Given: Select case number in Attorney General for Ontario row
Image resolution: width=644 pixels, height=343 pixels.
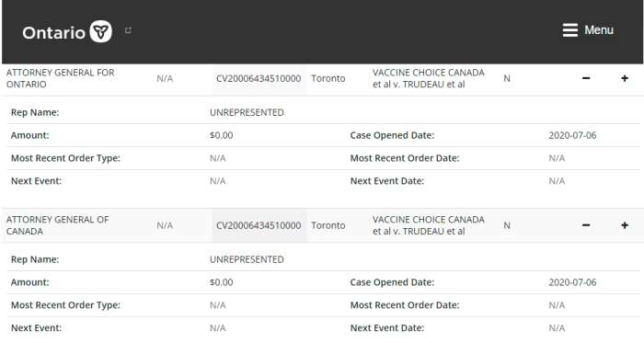Looking at the screenshot, I should 259,78.
